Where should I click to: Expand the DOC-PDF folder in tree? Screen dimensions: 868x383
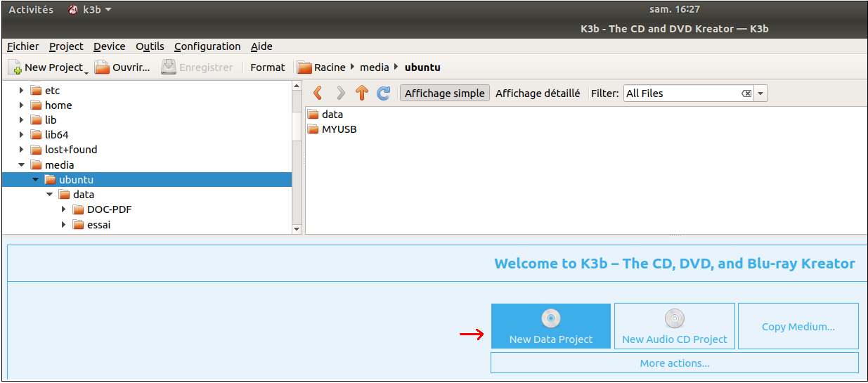point(64,209)
